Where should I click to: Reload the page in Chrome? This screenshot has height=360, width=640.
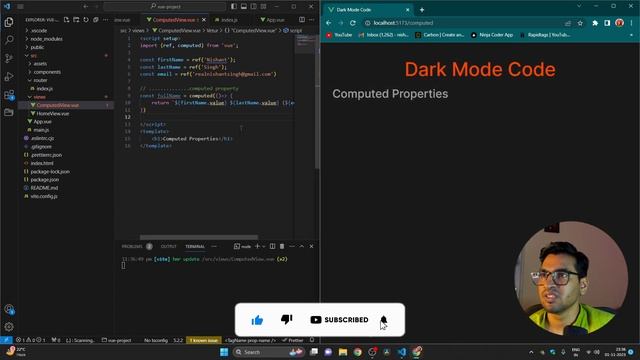[x=353, y=23]
